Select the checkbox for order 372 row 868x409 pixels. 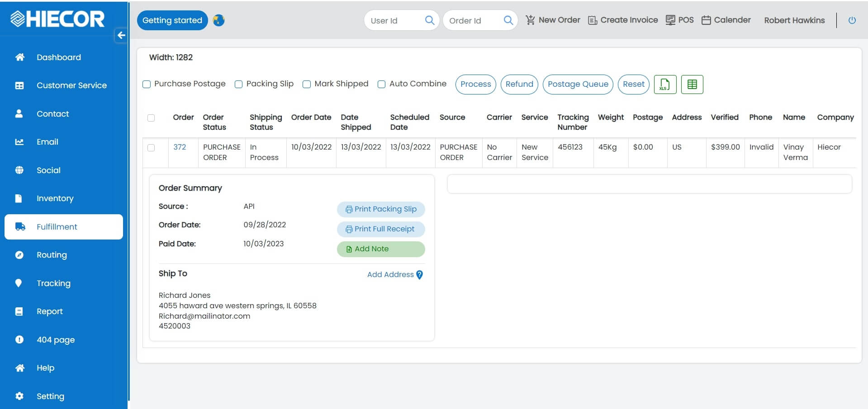pos(151,148)
